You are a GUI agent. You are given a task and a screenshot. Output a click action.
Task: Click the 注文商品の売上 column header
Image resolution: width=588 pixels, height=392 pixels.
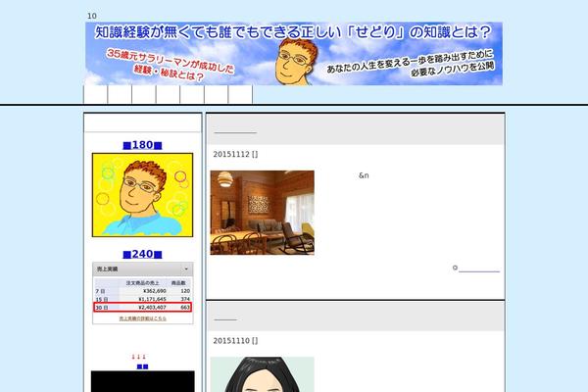click(142, 283)
